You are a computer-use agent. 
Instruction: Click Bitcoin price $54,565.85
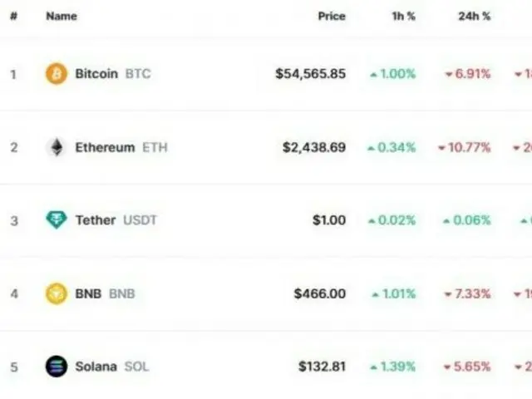click(x=311, y=74)
